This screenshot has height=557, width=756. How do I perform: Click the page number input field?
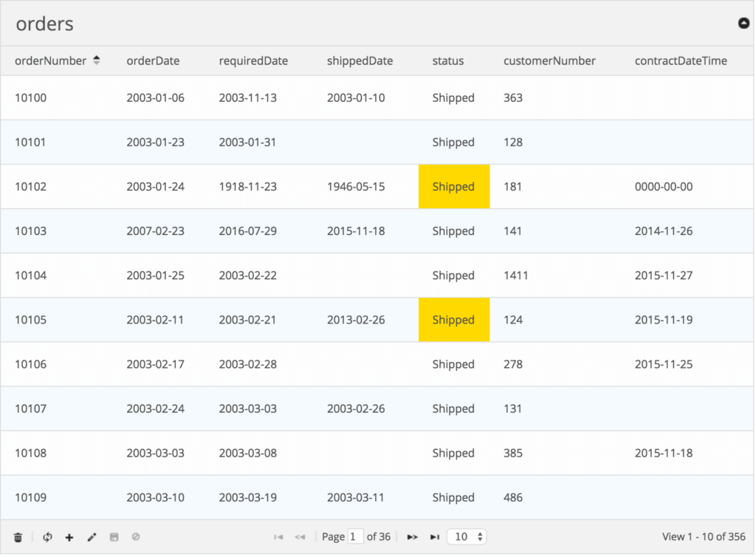[355, 537]
